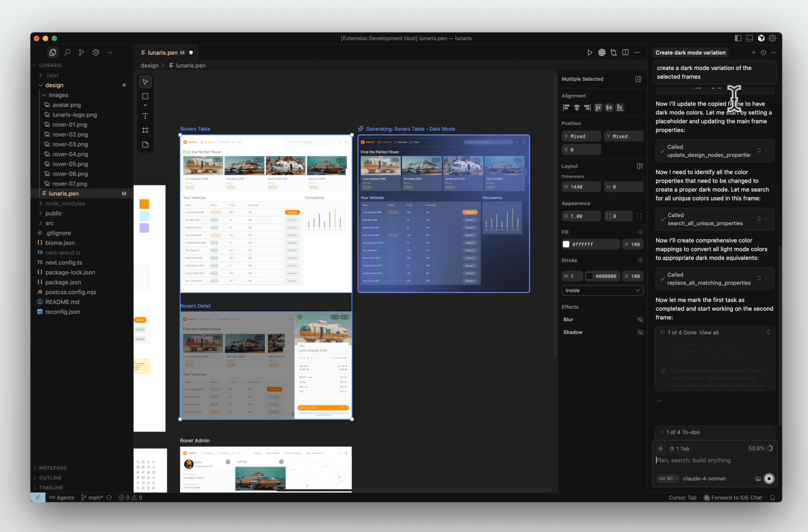Select the lunaris.pen editor tab
808x532 pixels.
tap(163, 53)
